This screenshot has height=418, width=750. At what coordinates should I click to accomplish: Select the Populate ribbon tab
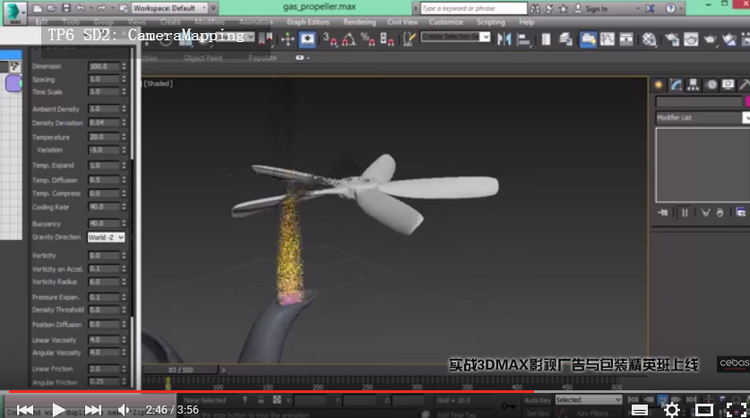click(263, 58)
